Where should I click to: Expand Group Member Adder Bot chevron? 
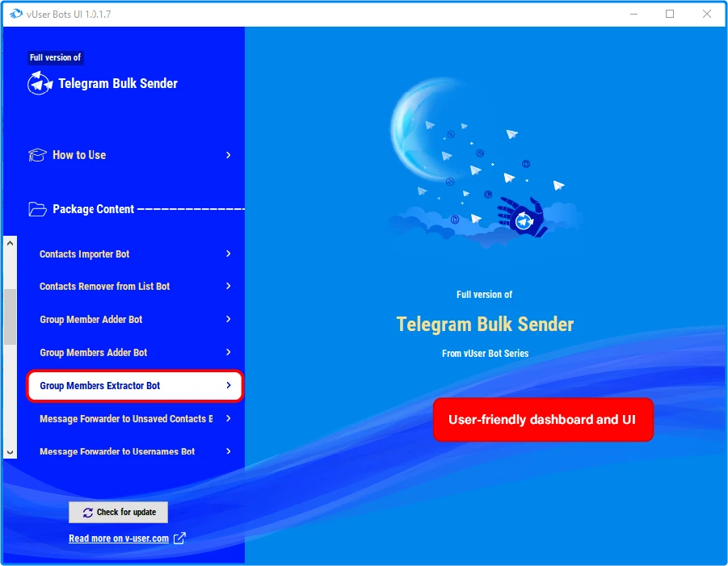(x=228, y=319)
